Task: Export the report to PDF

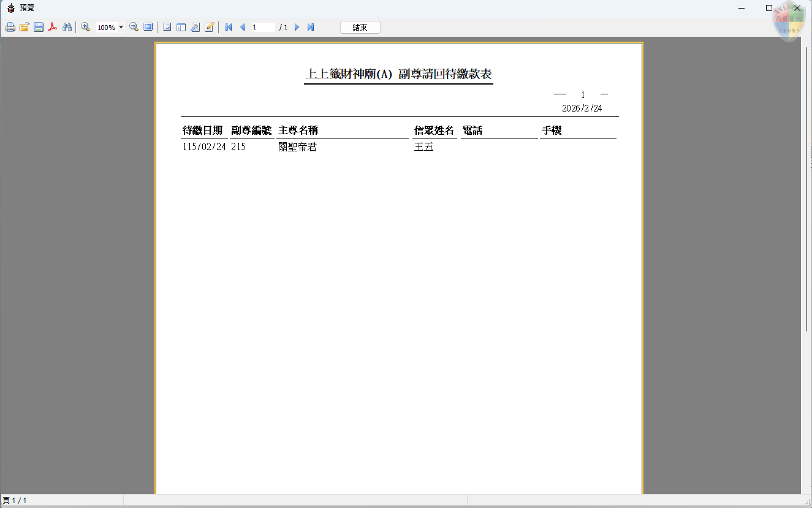Action: pos(53,28)
